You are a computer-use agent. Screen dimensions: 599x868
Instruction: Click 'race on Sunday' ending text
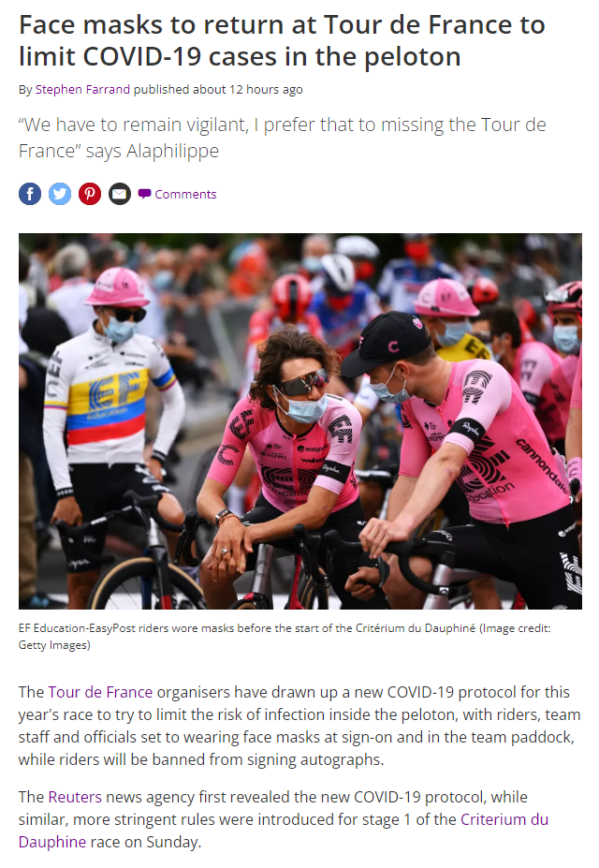coord(145,842)
